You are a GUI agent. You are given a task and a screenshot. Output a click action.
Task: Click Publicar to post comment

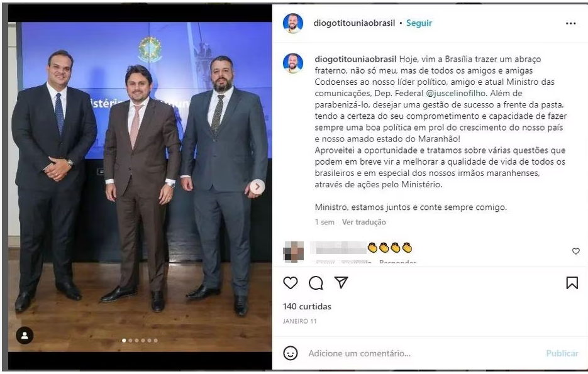pos(562,353)
